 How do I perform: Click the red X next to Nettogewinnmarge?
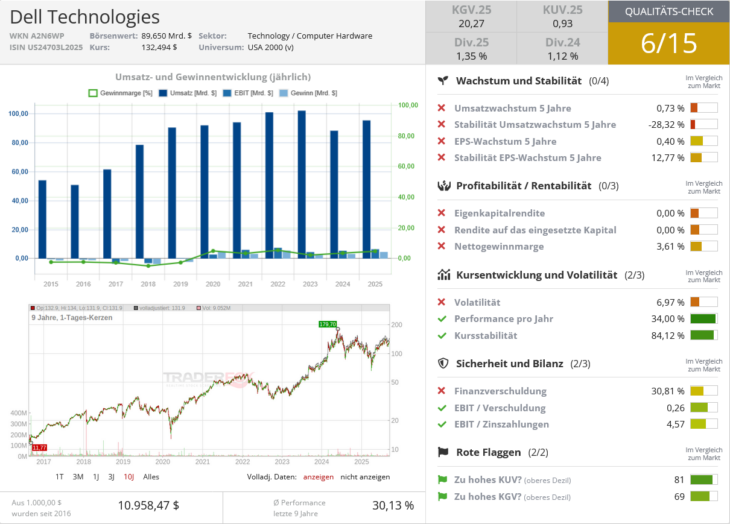[x=441, y=246]
